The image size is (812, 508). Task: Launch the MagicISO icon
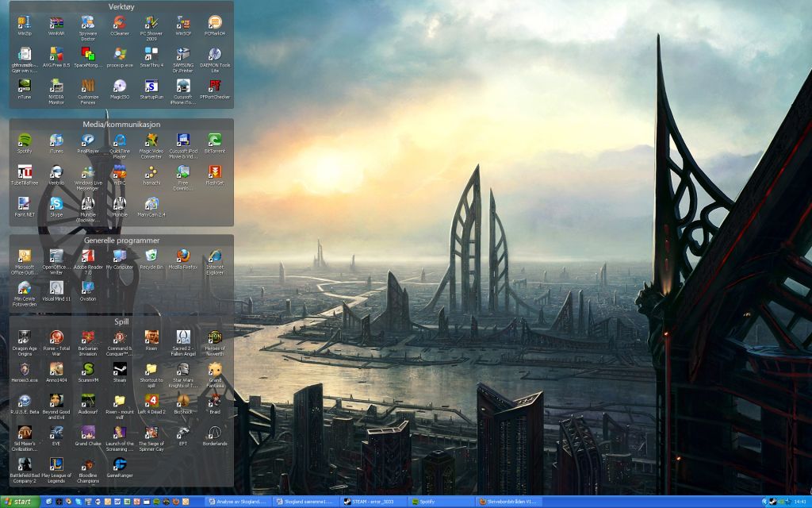click(x=120, y=89)
